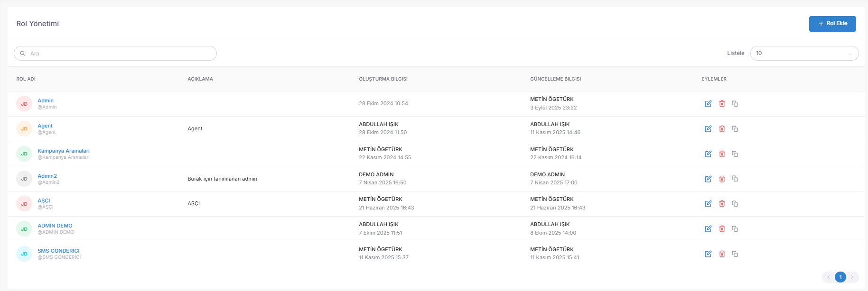Click the search magnifier icon
Screen dimensions: 868x291
click(x=22, y=54)
